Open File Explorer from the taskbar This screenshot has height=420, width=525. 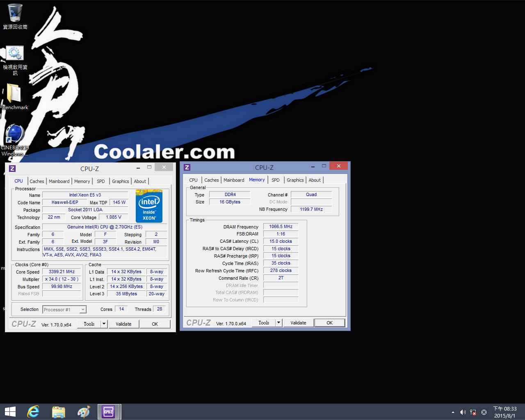[59, 412]
